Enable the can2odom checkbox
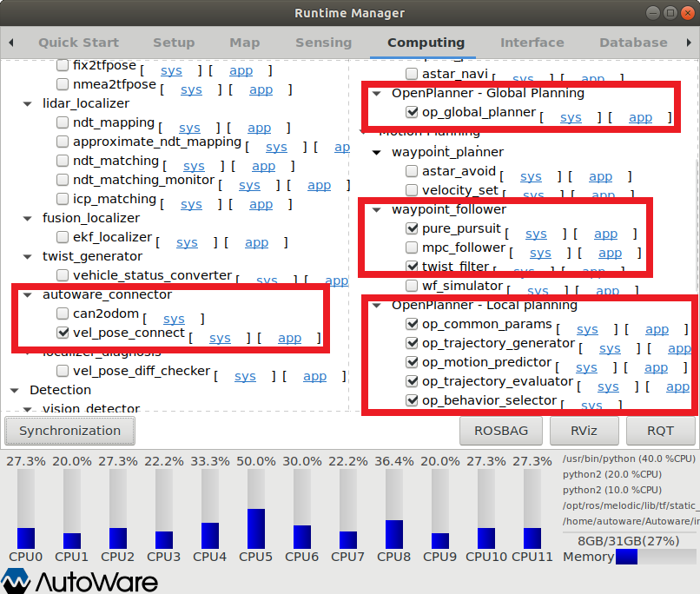 tap(63, 314)
